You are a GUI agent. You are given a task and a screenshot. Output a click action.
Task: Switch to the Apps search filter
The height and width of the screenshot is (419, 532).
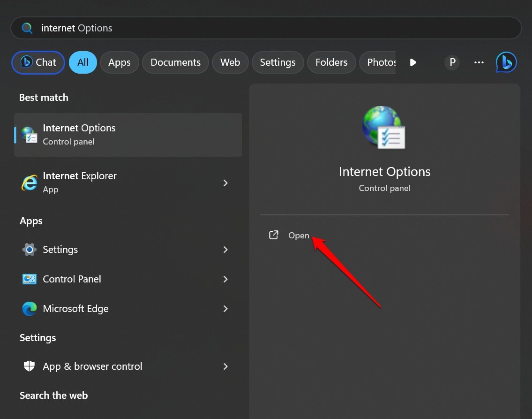(119, 62)
